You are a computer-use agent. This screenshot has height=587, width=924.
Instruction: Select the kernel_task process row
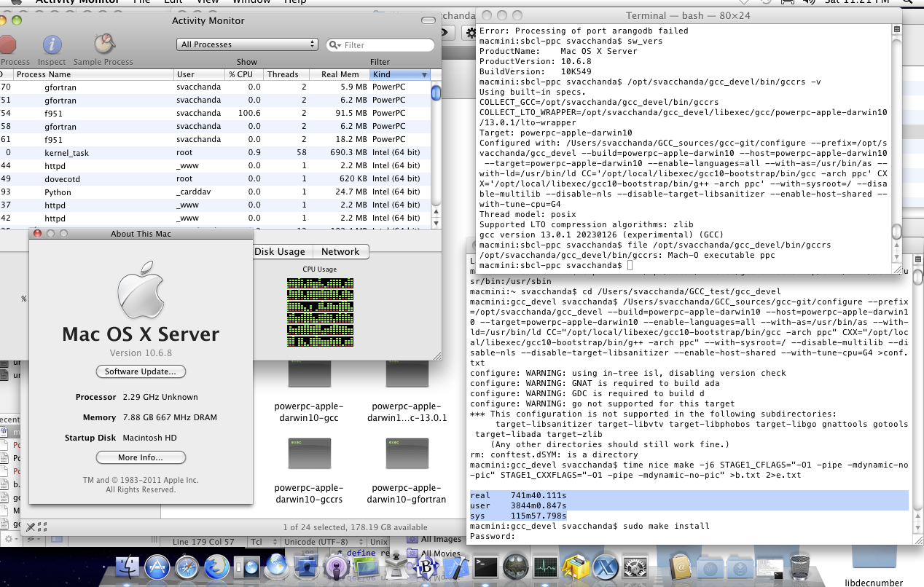216,152
